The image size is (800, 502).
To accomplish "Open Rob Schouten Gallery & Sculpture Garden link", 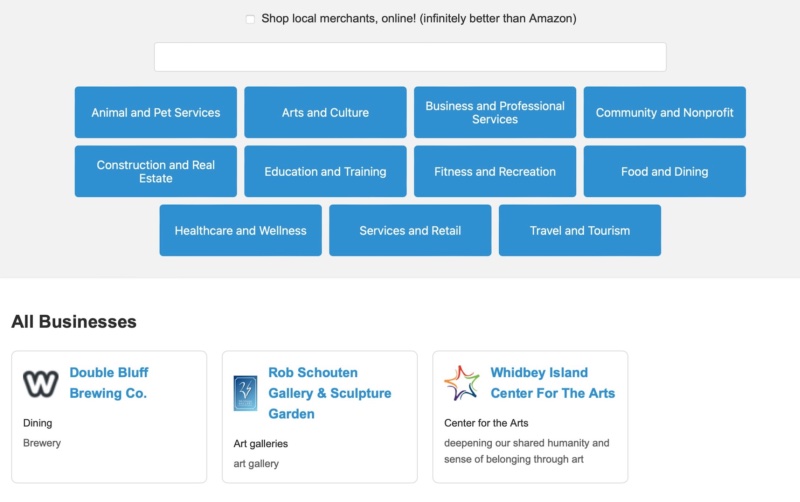I will 329,393.
